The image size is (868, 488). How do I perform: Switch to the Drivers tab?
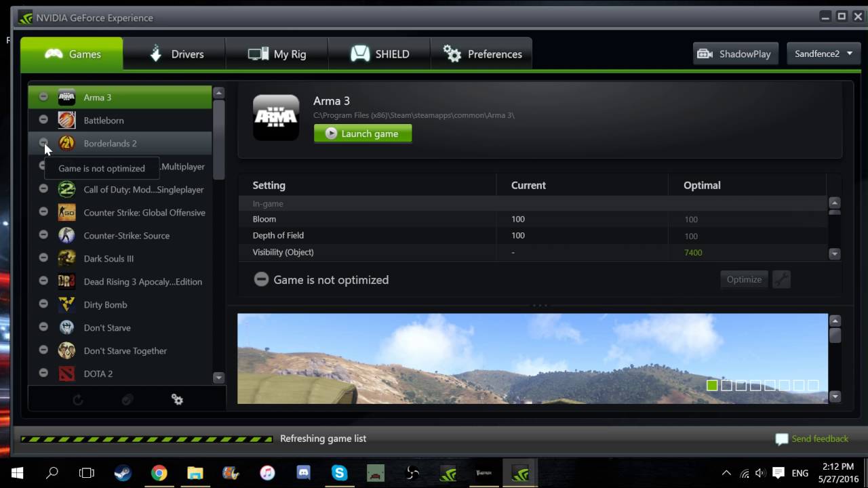pos(174,54)
